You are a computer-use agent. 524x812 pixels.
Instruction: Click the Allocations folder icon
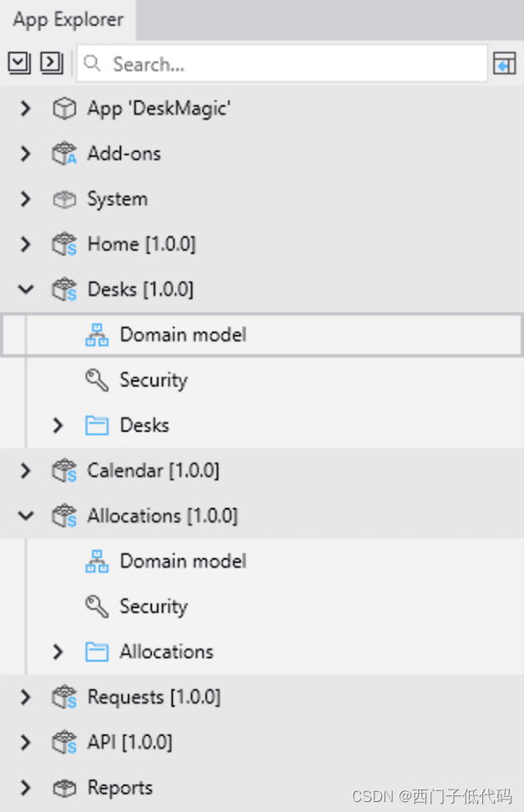(x=97, y=652)
